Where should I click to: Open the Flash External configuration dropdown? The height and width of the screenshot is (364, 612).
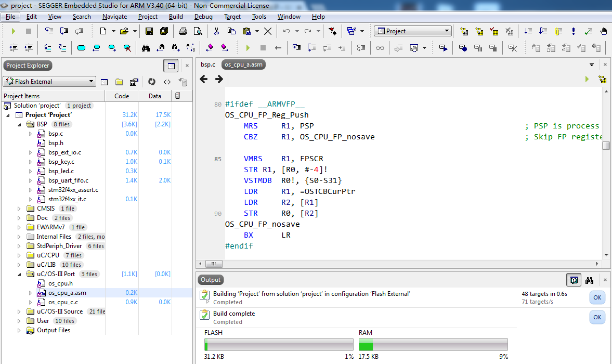pos(49,81)
